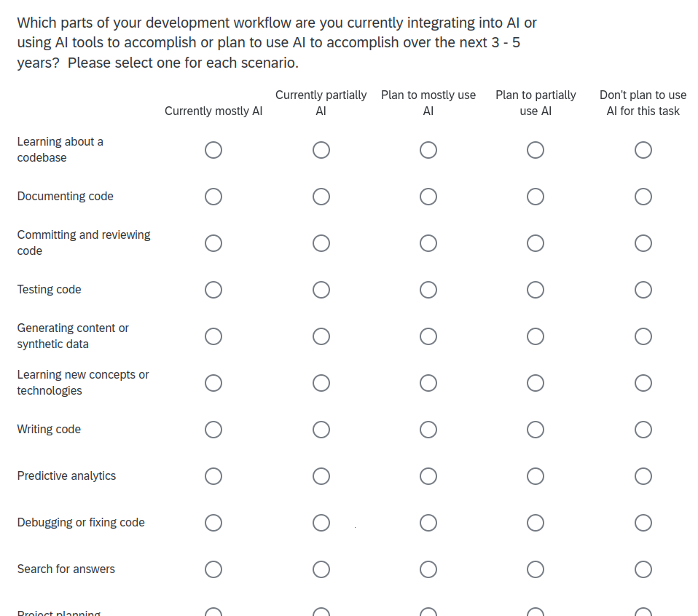698x616 pixels.
Task: Select 'Plan to partially use AI' for Documenting code
Action: coord(535,197)
